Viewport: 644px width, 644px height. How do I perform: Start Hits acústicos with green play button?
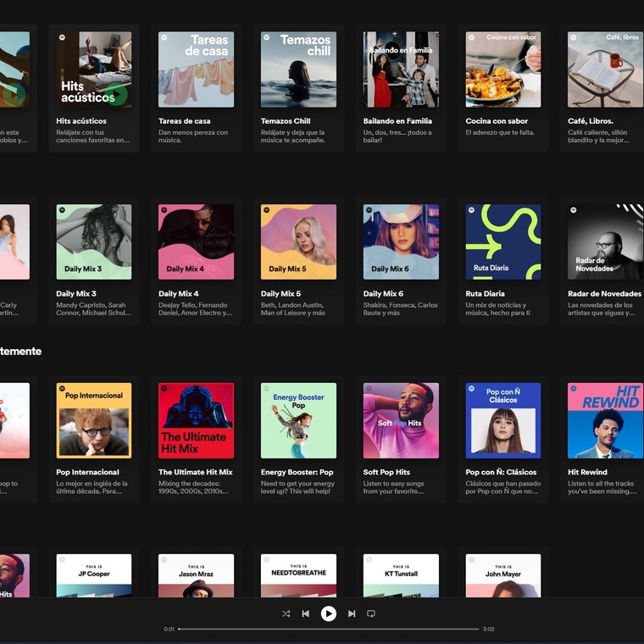pyautogui.click(x=116, y=94)
